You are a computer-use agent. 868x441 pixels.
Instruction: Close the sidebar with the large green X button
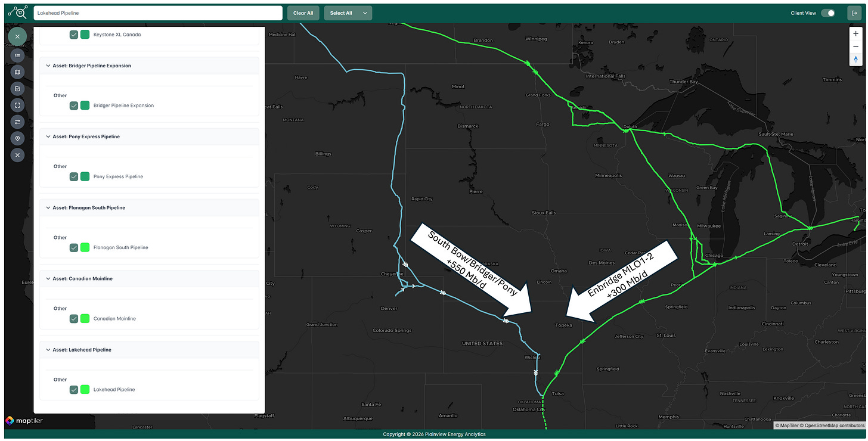[x=17, y=36]
